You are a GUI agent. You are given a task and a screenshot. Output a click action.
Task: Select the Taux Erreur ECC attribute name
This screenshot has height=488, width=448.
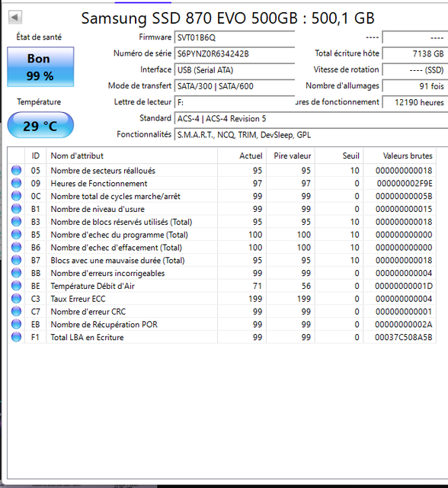pyautogui.click(x=78, y=299)
